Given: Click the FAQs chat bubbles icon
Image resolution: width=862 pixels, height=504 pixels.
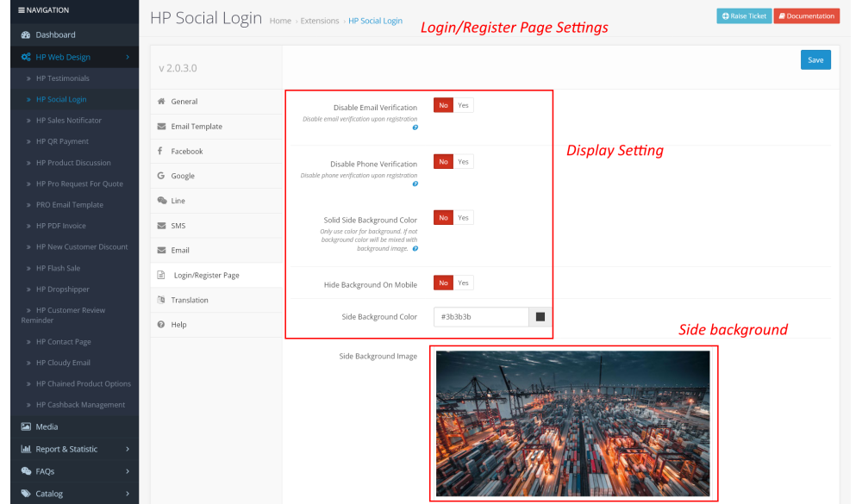Looking at the screenshot, I should coord(25,471).
